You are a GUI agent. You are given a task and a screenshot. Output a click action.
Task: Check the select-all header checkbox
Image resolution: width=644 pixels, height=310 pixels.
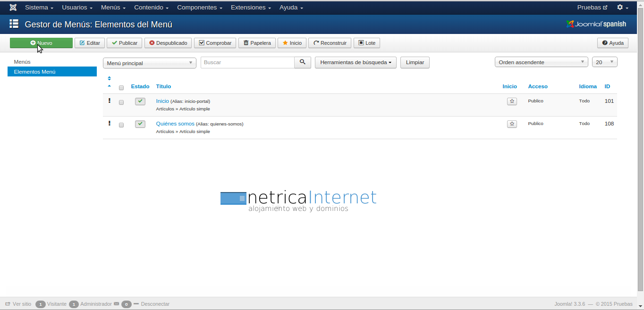point(121,88)
